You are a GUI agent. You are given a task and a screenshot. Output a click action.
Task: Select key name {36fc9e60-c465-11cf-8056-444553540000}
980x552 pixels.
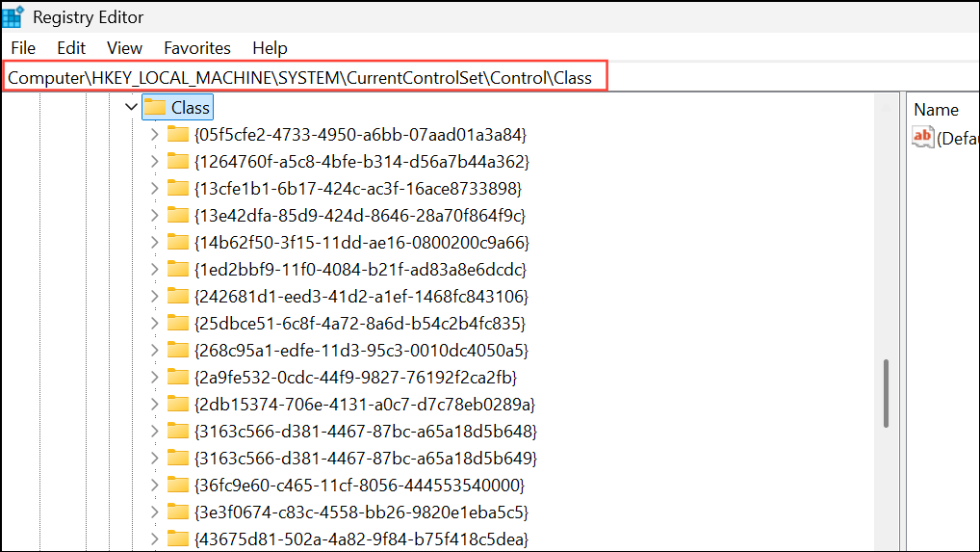point(359,486)
